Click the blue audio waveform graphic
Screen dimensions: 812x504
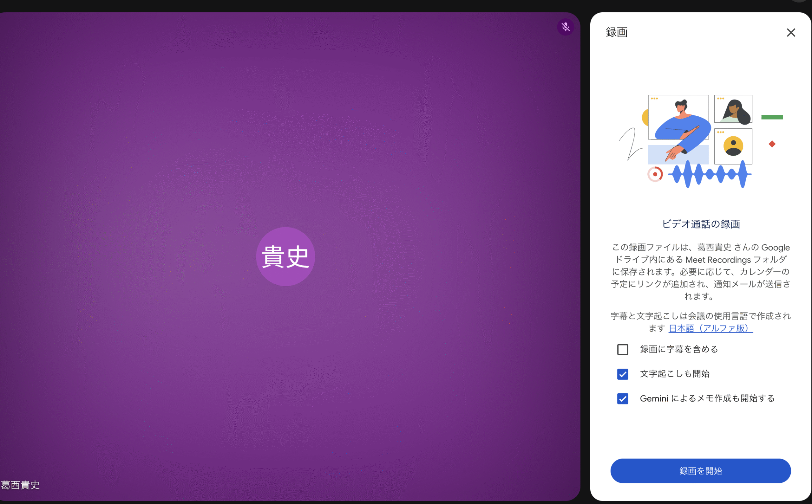click(x=710, y=174)
